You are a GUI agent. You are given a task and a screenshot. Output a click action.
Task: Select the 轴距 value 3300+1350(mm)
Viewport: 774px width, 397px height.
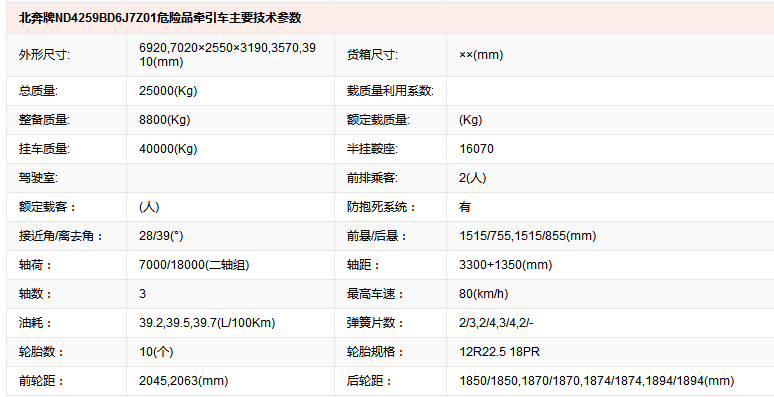click(505, 266)
